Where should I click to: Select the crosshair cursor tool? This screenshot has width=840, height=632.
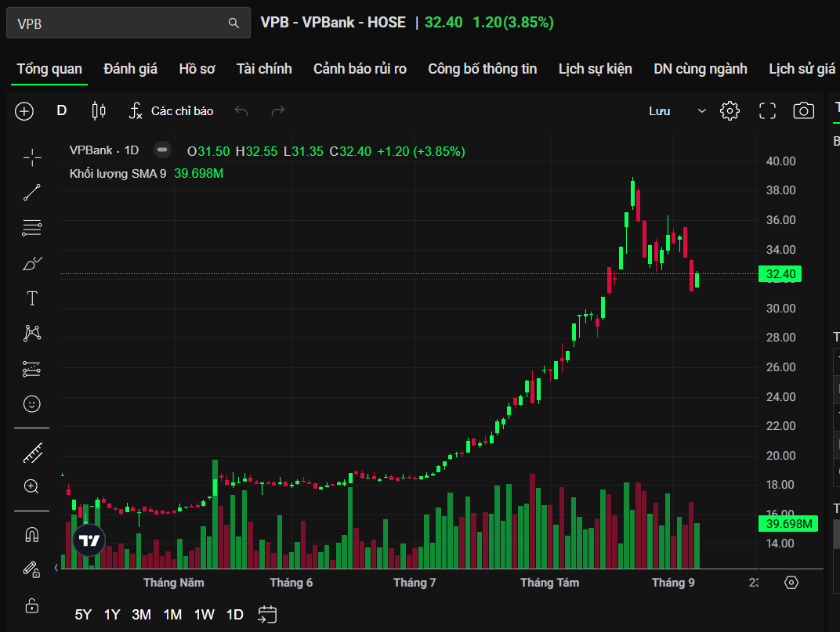[x=32, y=157]
